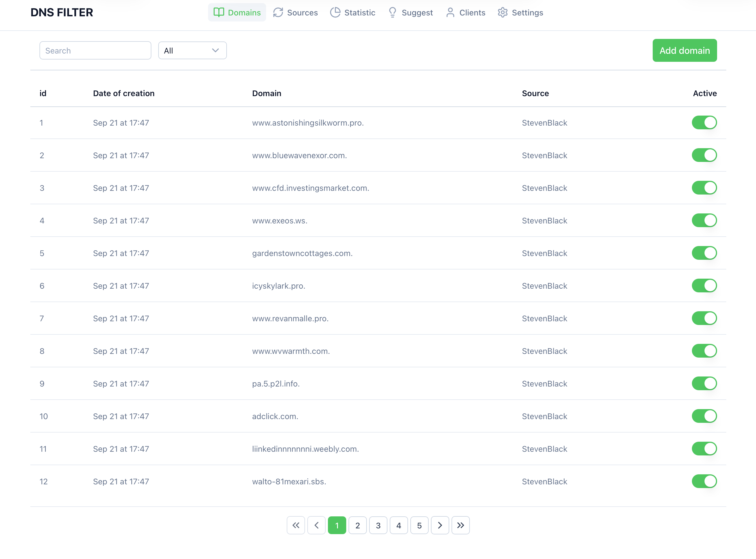The height and width of the screenshot is (559, 756).
Task: Toggle liinkedinnnnnnni.weebly.com. active switch
Action: coord(704,449)
